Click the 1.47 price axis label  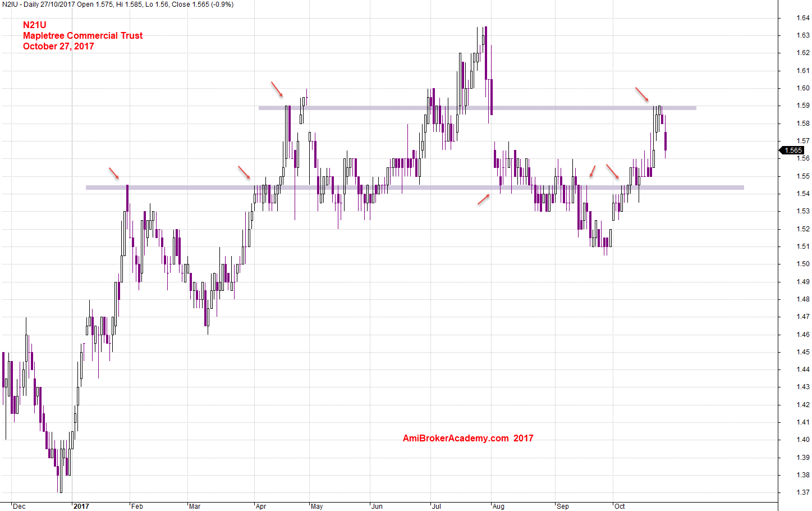[x=803, y=317]
